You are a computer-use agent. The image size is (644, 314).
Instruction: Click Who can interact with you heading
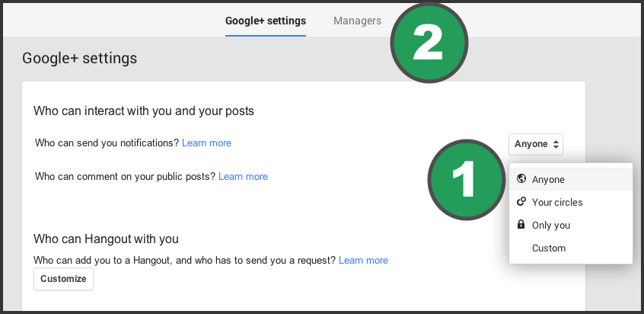tap(144, 111)
